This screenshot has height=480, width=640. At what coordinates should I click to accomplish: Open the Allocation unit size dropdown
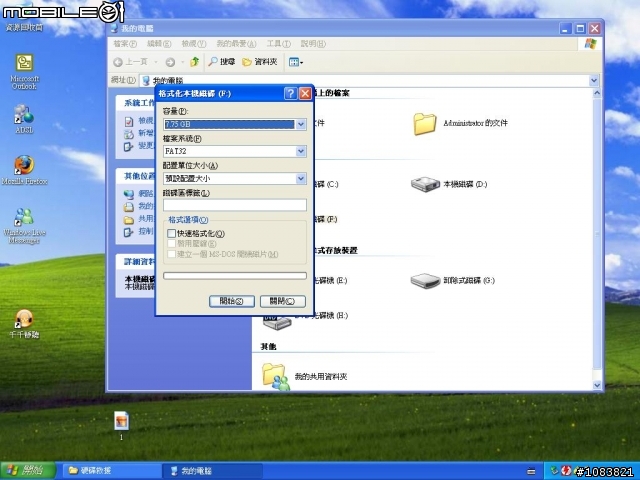tap(301, 178)
